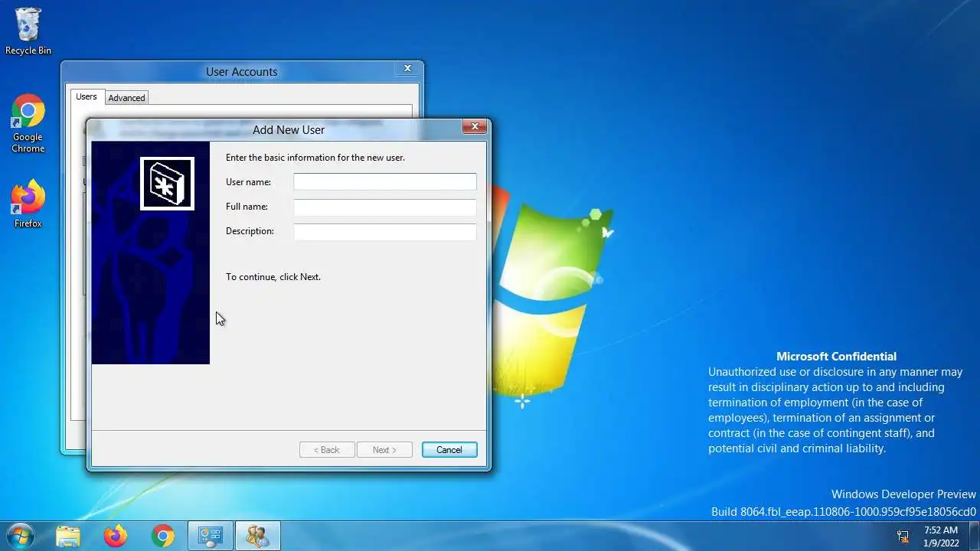Viewport: 980px width, 551px height.
Task: Launch Firefox from the taskbar
Action: (116, 536)
